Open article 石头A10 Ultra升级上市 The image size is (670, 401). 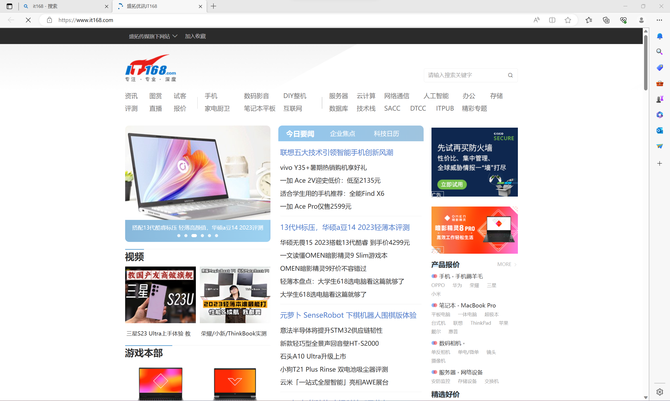(313, 356)
